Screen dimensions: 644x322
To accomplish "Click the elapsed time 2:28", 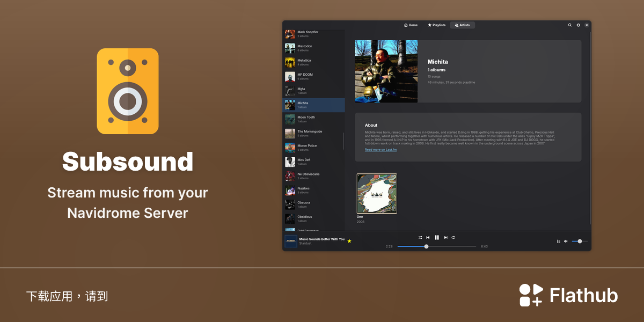I will tap(389, 246).
